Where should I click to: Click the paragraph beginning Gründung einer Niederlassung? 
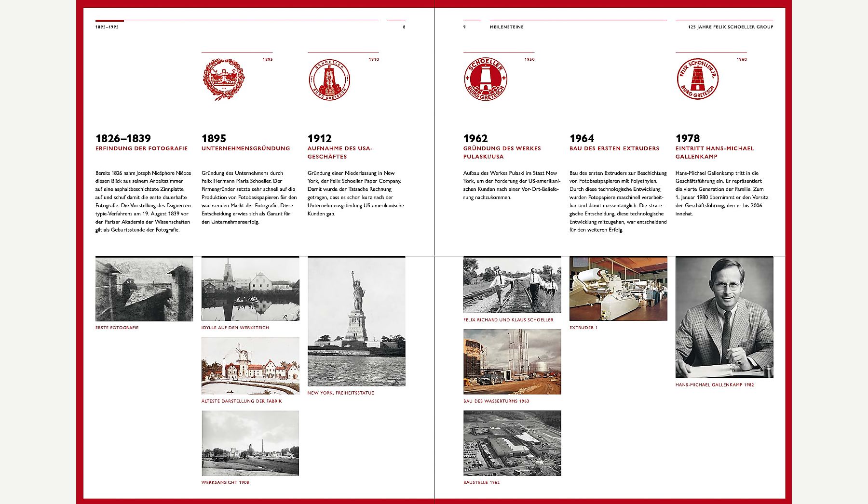point(356,193)
